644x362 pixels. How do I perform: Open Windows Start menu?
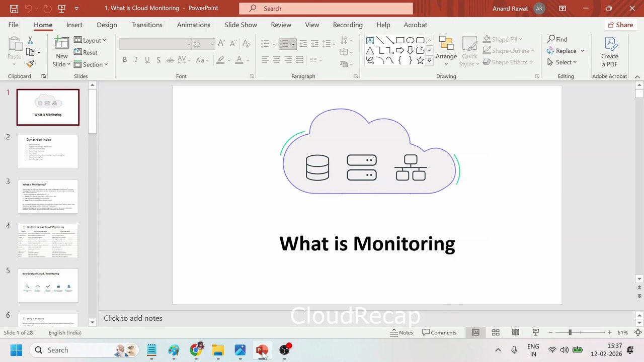16,350
